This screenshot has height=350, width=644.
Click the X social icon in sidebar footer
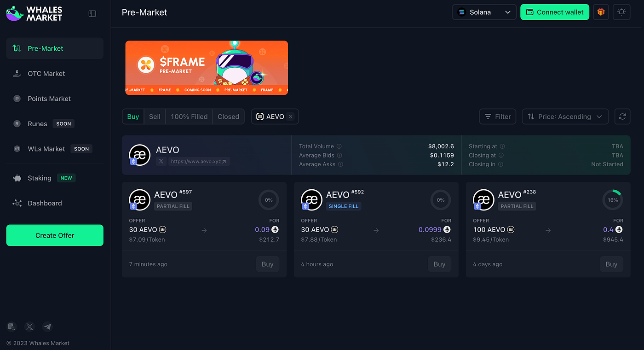point(29,327)
